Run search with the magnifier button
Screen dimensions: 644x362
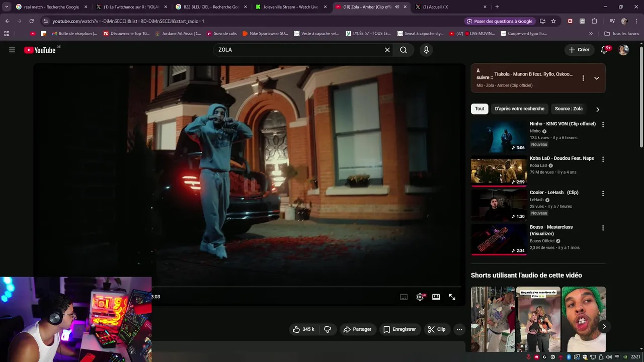click(404, 50)
